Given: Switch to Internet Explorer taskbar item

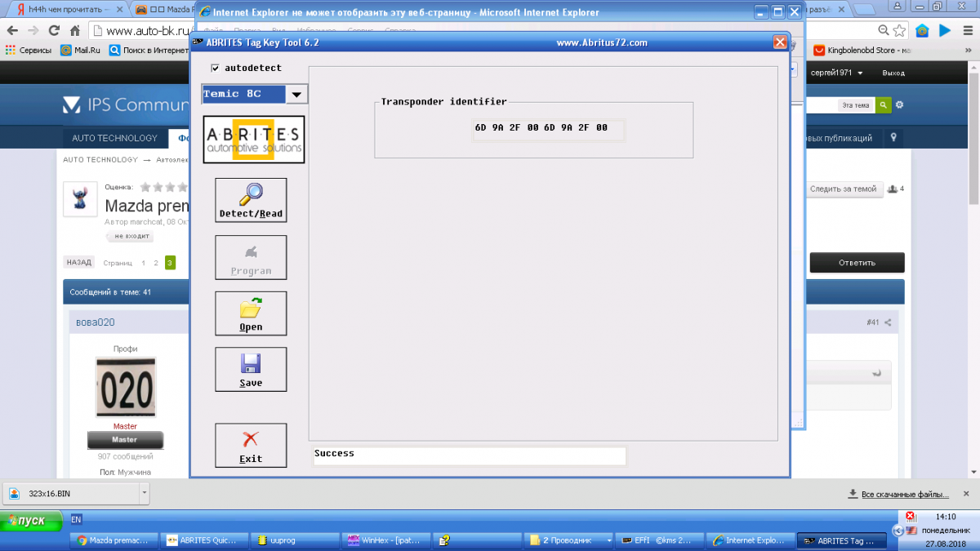Looking at the screenshot, I should pyautogui.click(x=750, y=540).
